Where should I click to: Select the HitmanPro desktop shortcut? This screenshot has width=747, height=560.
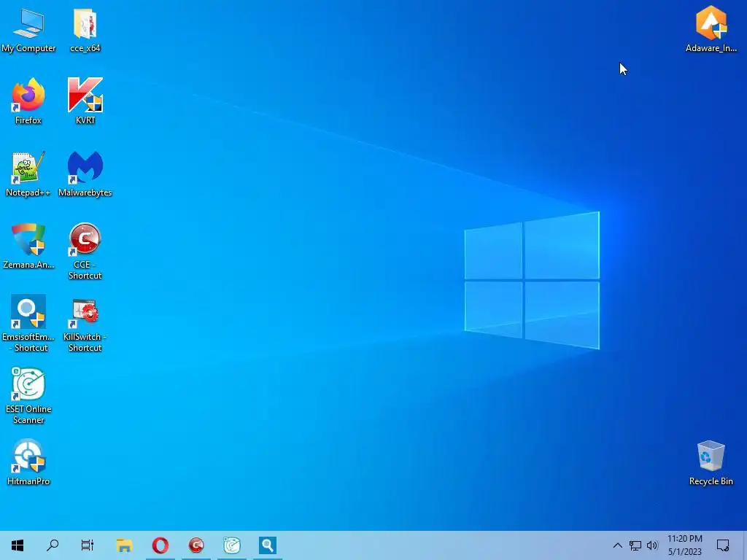pos(28,462)
